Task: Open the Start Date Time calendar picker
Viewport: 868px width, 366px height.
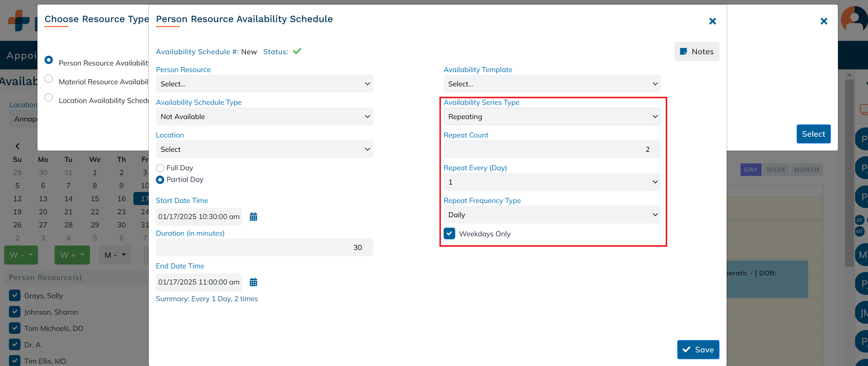Action: 253,217
